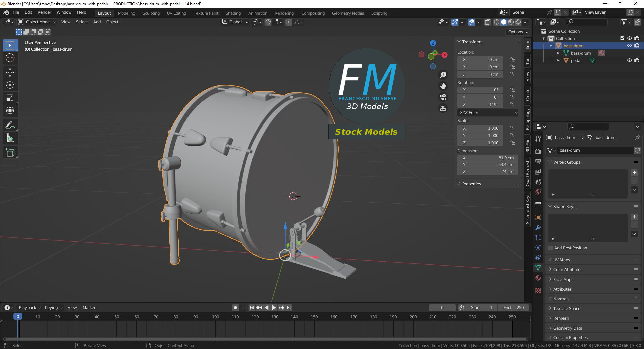Viewport: 644px width, 349px height.
Task: Pick the Measure ruler tool
Action: pyautogui.click(x=10, y=138)
